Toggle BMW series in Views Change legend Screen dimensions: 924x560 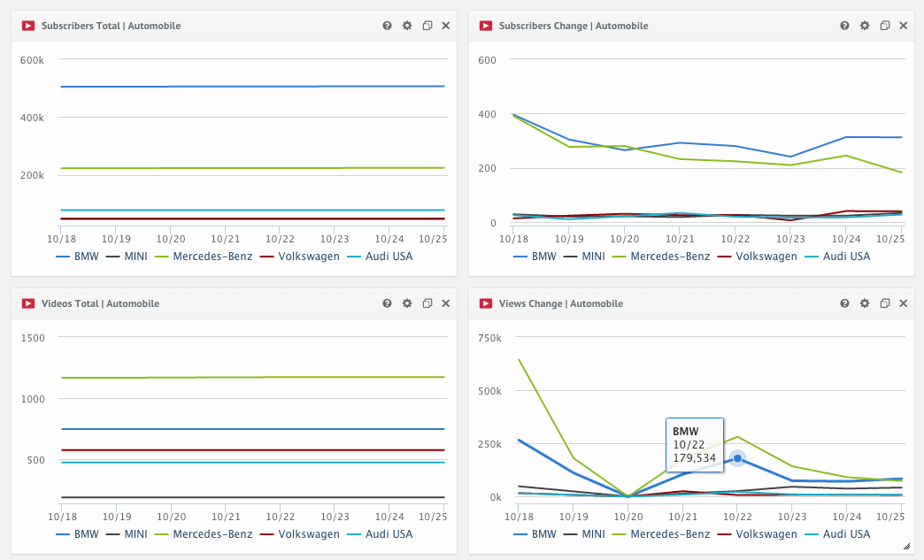tap(535, 534)
